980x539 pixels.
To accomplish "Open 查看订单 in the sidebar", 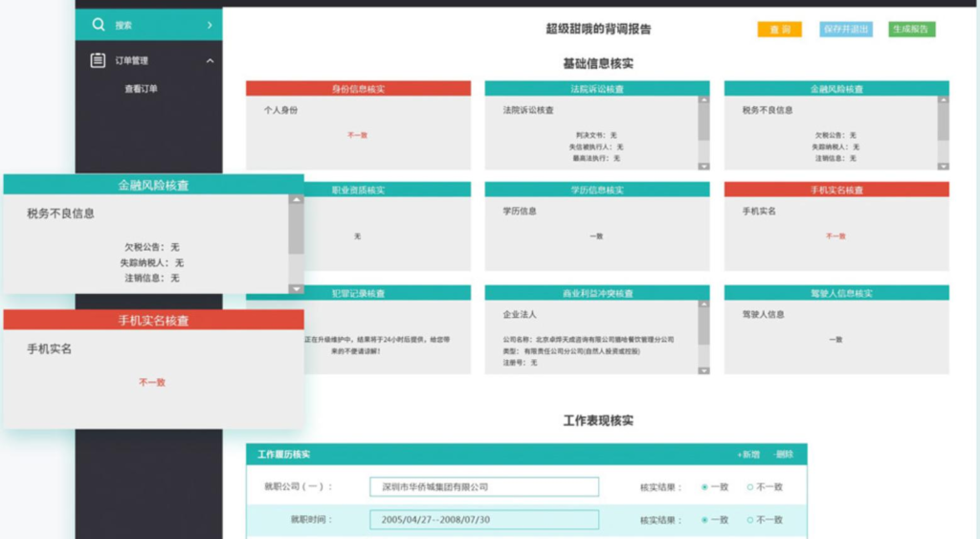I will (141, 89).
